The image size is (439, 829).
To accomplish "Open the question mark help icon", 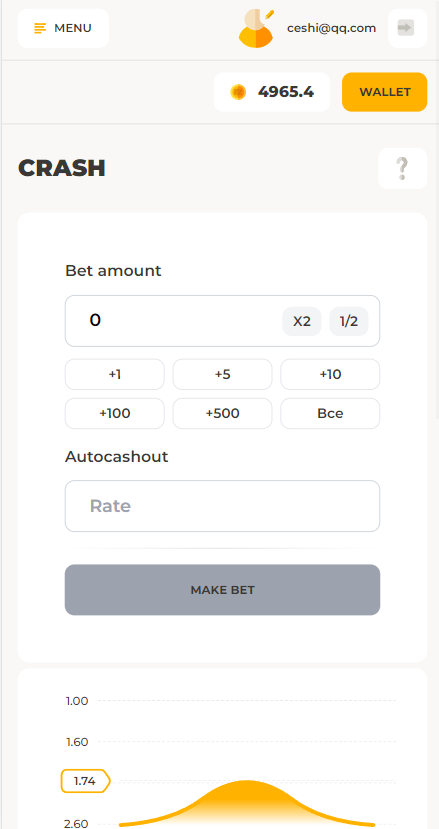I will point(403,169).
